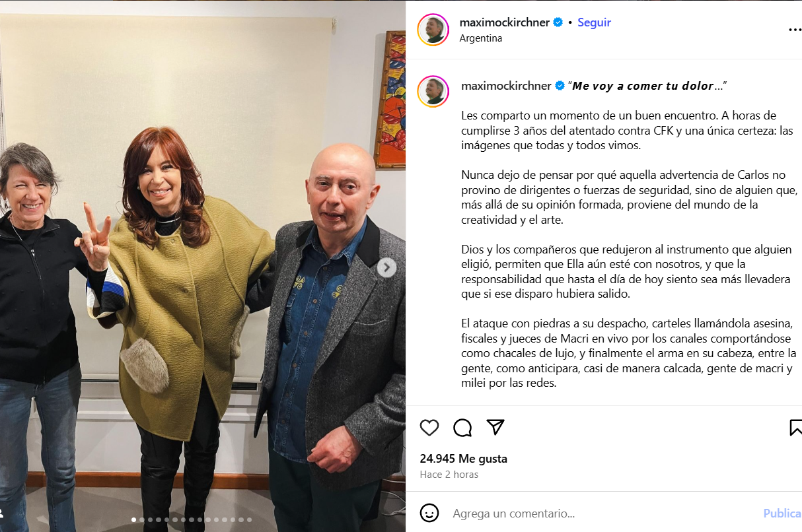This screenshot has width=802, height=532.
Task: Open header profile avatar of maximockirchner
Action: point(433,30)
